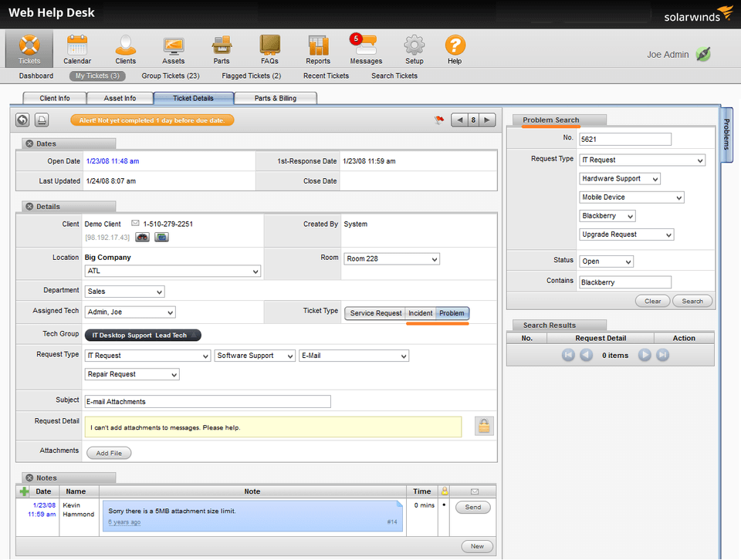Go to the next ticket arrow

(487, 120)
